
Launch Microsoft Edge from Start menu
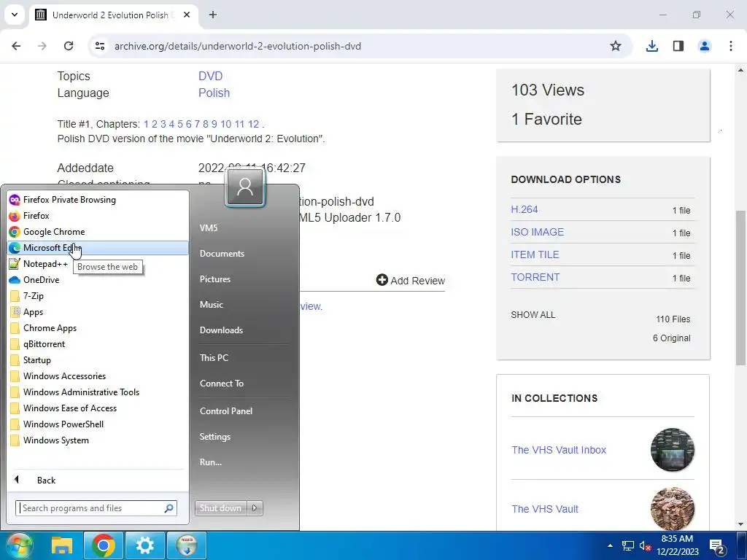point(98,248)
